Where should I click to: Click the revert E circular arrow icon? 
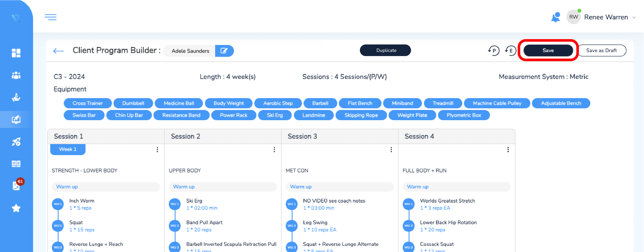tap(511, 50)
